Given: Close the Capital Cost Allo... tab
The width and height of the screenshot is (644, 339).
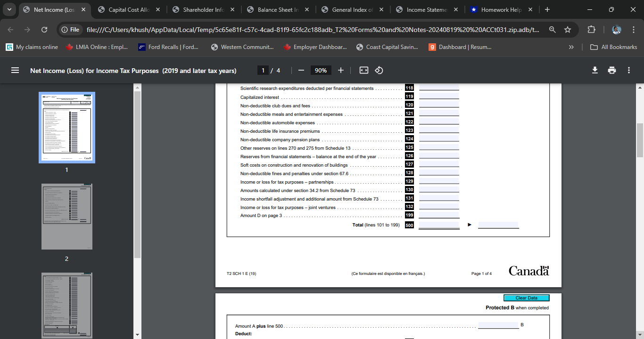Looking at the screenshot, I should (x=158, y=9).
